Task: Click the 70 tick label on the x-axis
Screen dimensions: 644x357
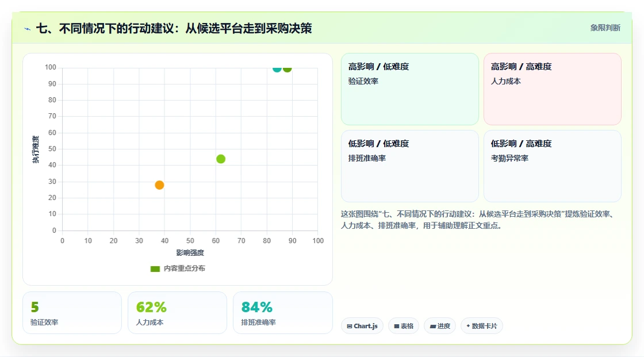Action: pos(241,241)
